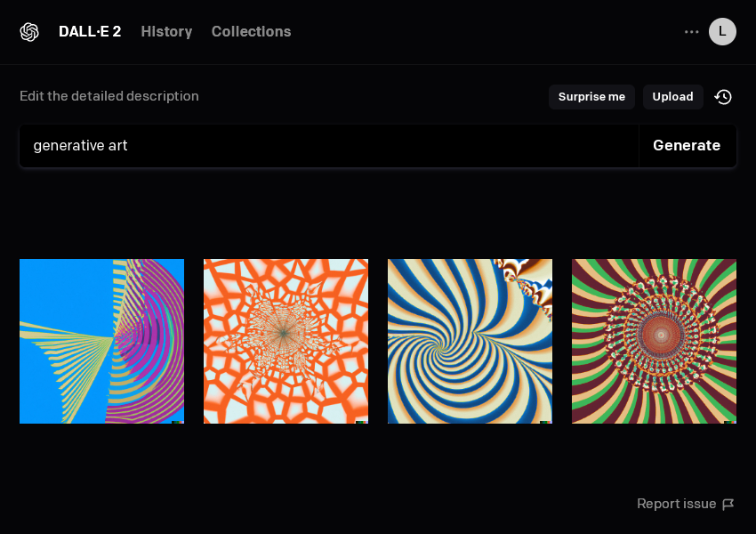Hit Generate to create images

[687, 146]
